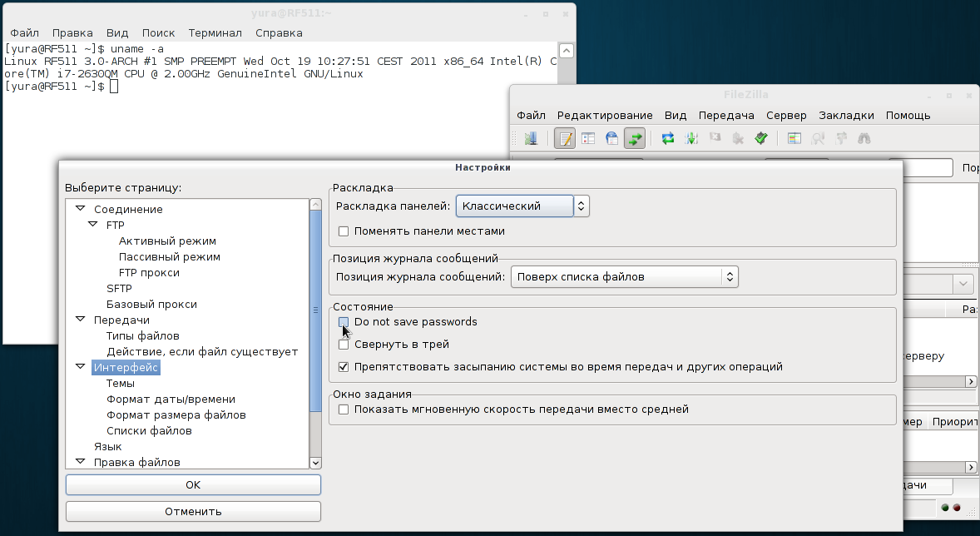
Task: Collapse the Соединение tree node
Action: pos(80,210)
